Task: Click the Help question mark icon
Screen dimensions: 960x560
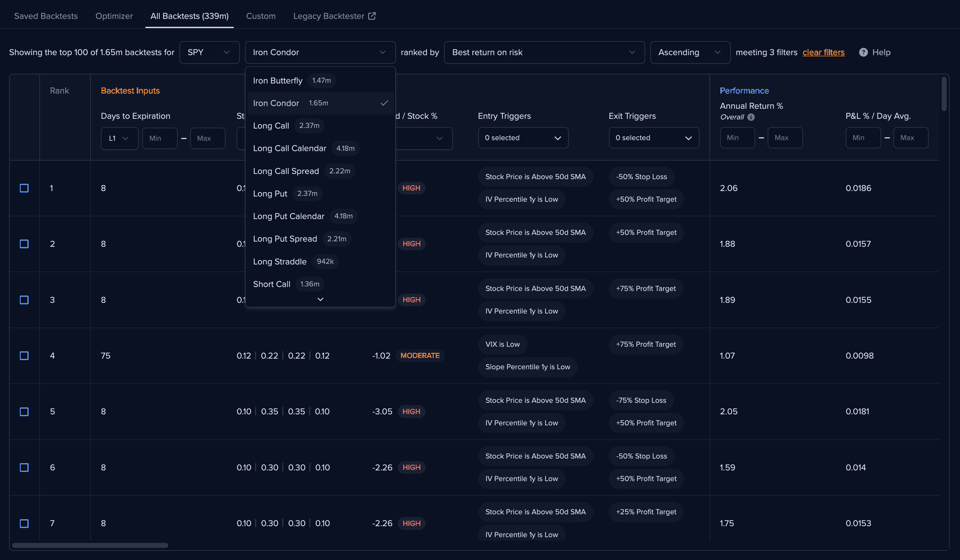Action: pyautogui.click(x=863, y=52)
